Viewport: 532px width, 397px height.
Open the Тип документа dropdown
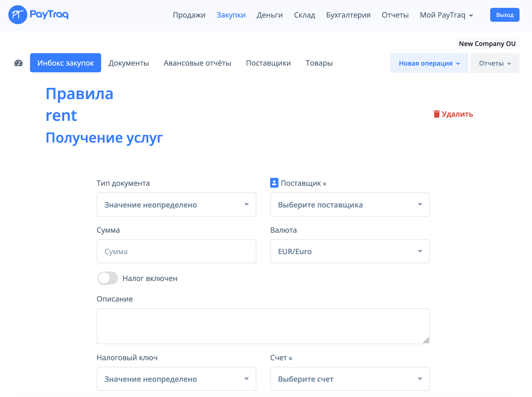tap(176, 205)
